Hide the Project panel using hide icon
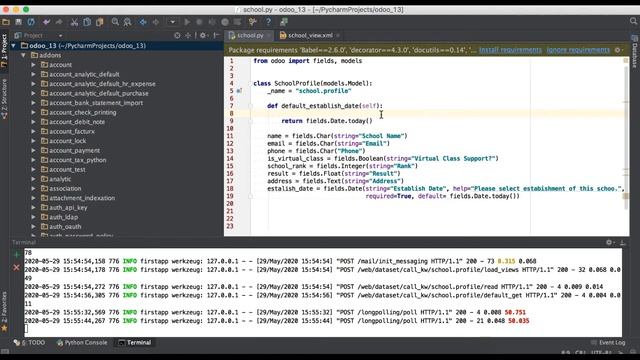The width and height of the screenshot is (640, 360). pyautogui.click(x=216, y=36)
